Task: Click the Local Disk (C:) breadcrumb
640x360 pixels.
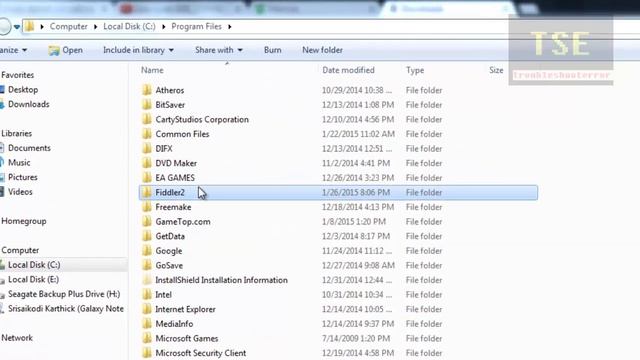Action: [129, 27]
